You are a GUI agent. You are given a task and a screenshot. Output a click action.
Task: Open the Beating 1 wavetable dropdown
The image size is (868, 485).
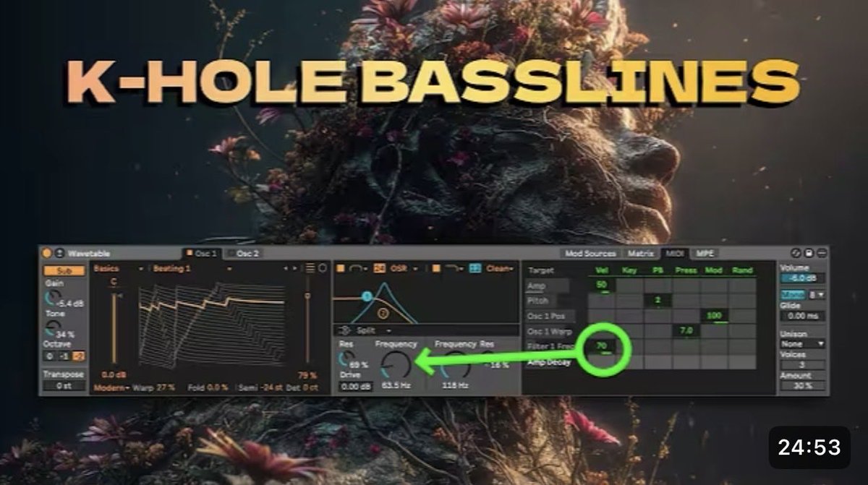192,268
